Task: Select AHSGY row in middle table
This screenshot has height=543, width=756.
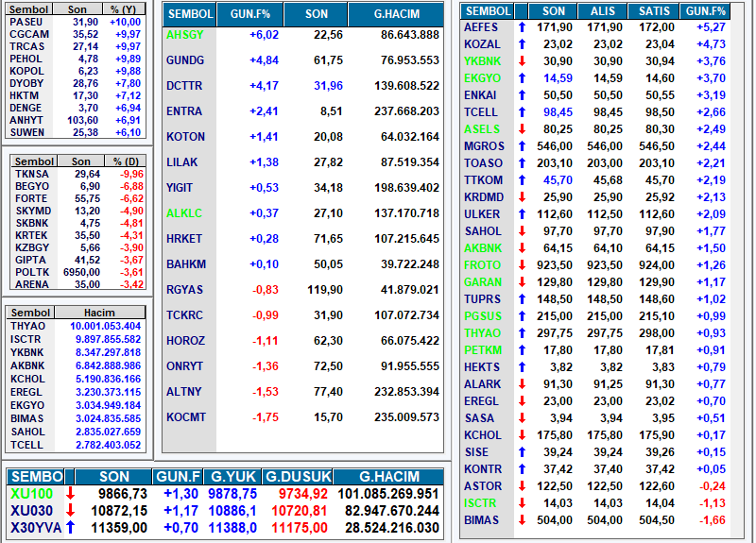Action: point(302,35)
